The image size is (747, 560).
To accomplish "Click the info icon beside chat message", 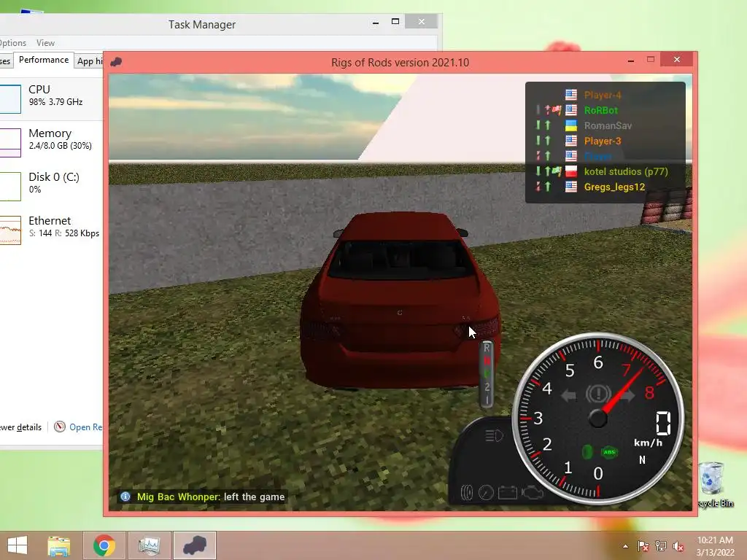I will pos(125,497).
